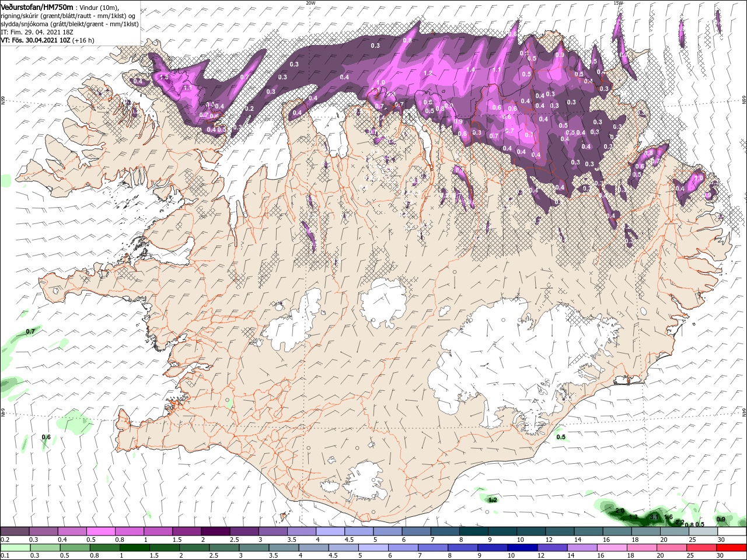747x560 pixels.
Task: Pick the first pale green swatch of the lower legend
Action: [x=15, y=548]
